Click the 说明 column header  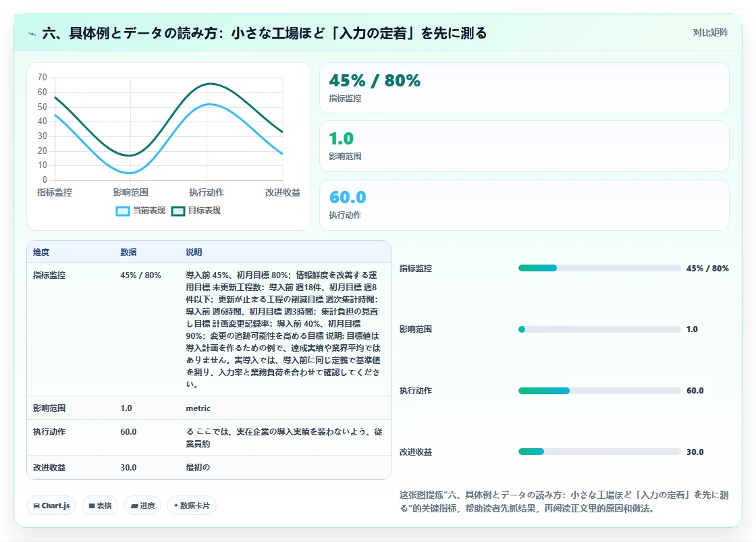[194, 252]
